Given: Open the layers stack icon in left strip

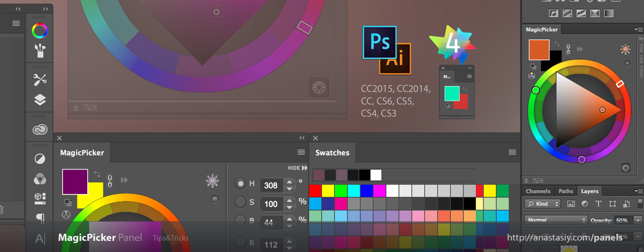Looking at the screenshot, I should click(x=40, y=100).
